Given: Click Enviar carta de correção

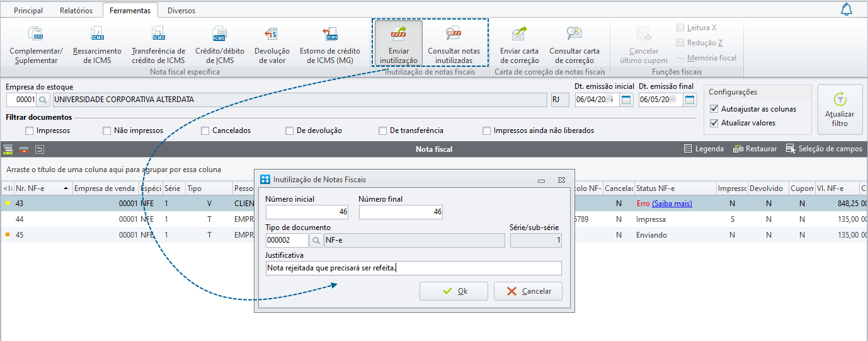Looking at the screenshot, I should 520,45.
